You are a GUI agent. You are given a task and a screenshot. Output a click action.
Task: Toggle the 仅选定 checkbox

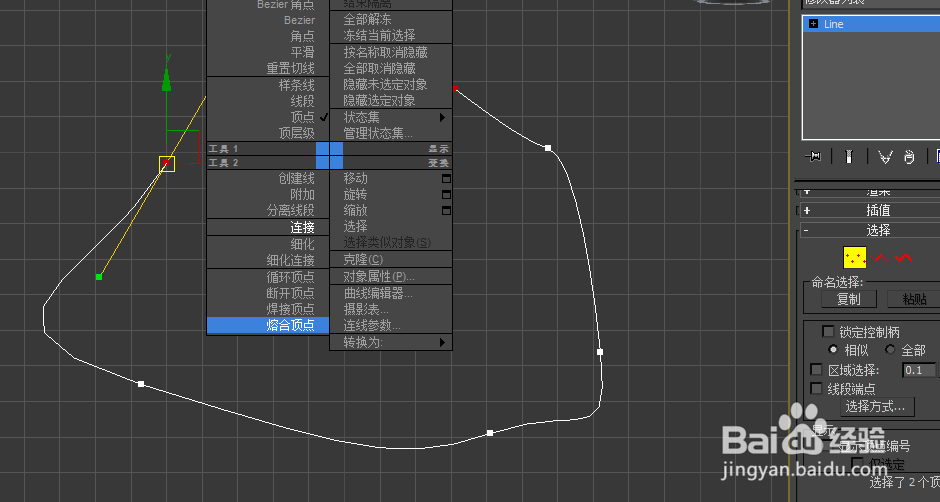858,462
